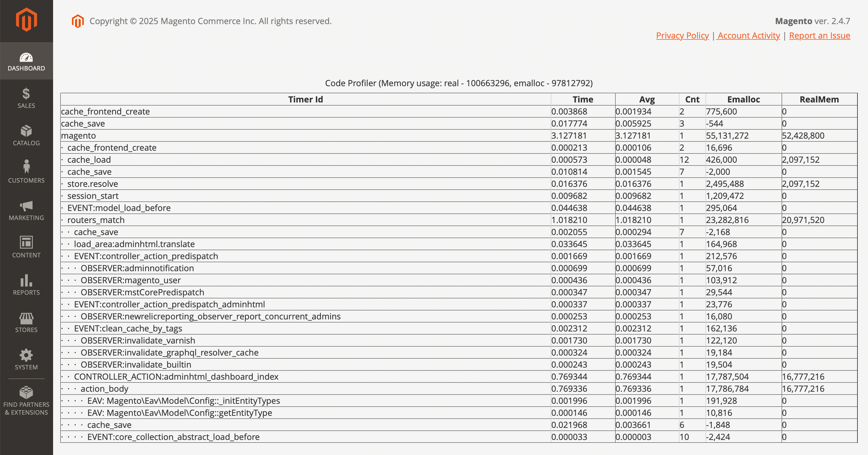This screenshot has width=868, height=455.
Task: Click the 'action_body' timer row
Action: [459, 389]
